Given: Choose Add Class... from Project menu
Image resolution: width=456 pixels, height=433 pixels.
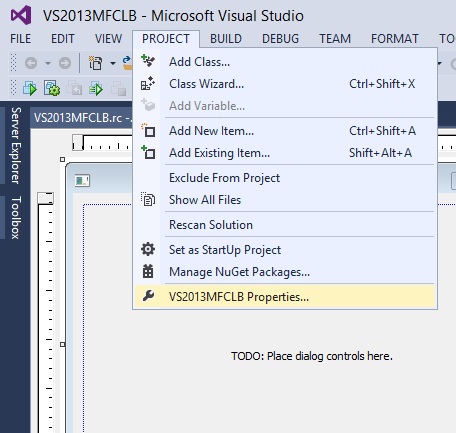Looking at the screenshot, I should (x=285, y=62).
